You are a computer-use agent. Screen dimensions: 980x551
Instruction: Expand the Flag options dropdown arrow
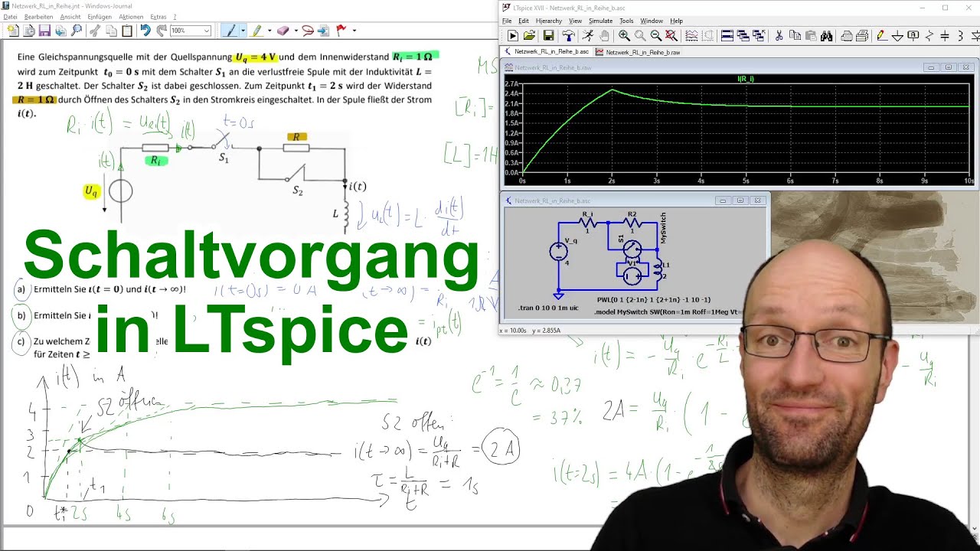point(354,31)
